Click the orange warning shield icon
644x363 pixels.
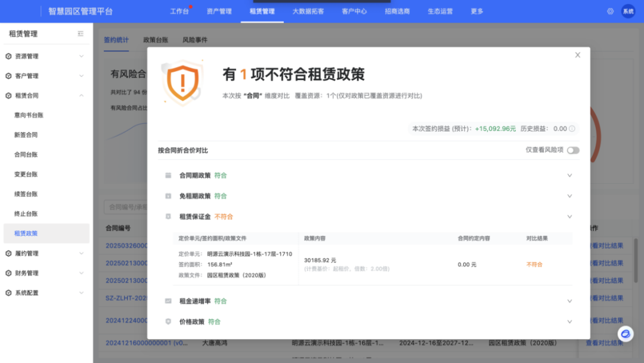pos(183,80)
